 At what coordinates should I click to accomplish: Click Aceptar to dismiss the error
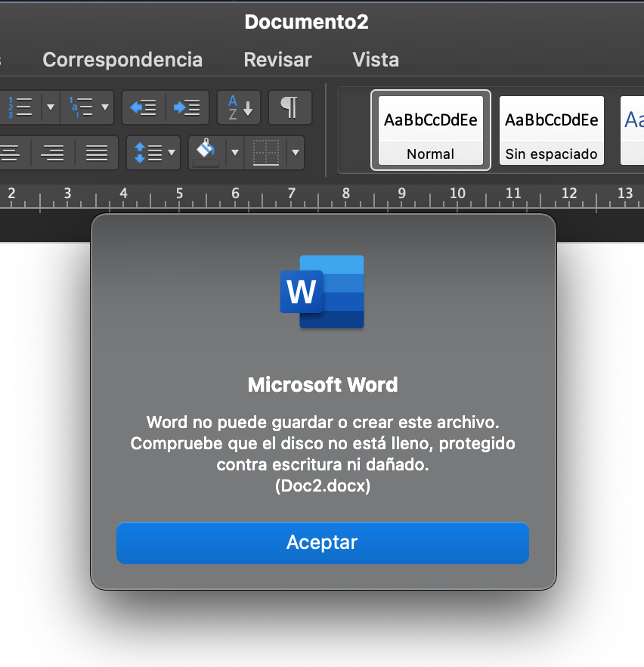tap(323, 543)
